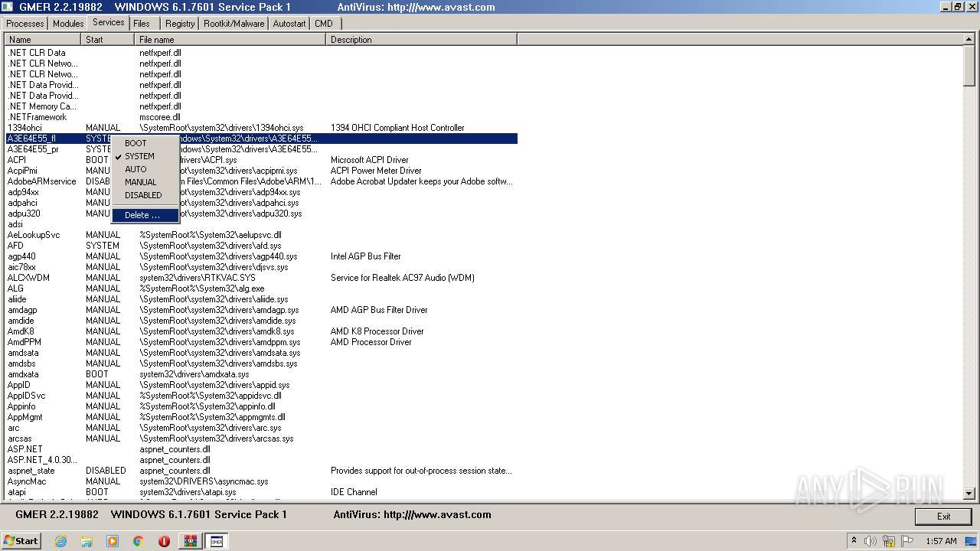Viewport: 980px width, 551px height.
Task: Click Microsoft ACPI Driver description
Action: 369,160
